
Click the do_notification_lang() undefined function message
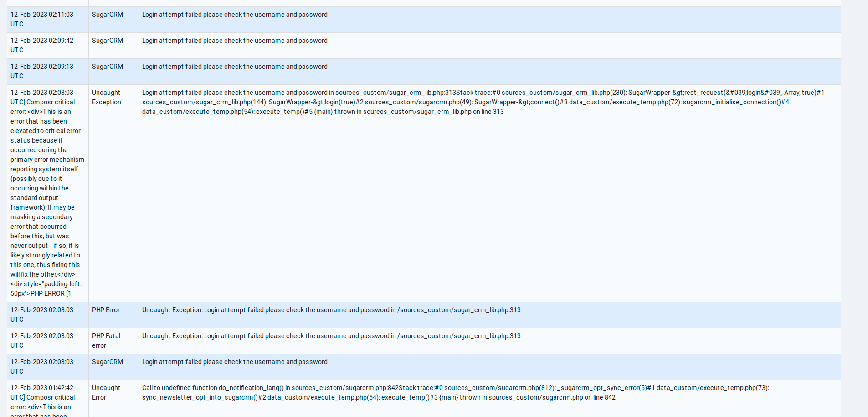456,392
